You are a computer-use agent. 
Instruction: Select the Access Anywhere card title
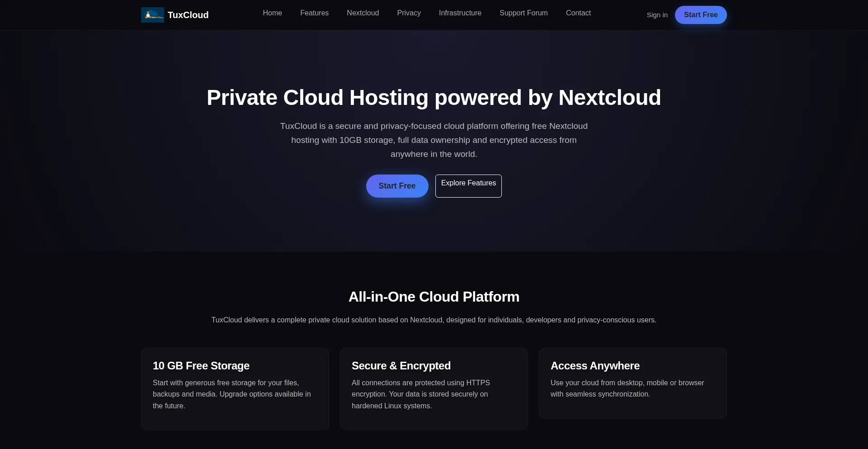coord(595,366)
